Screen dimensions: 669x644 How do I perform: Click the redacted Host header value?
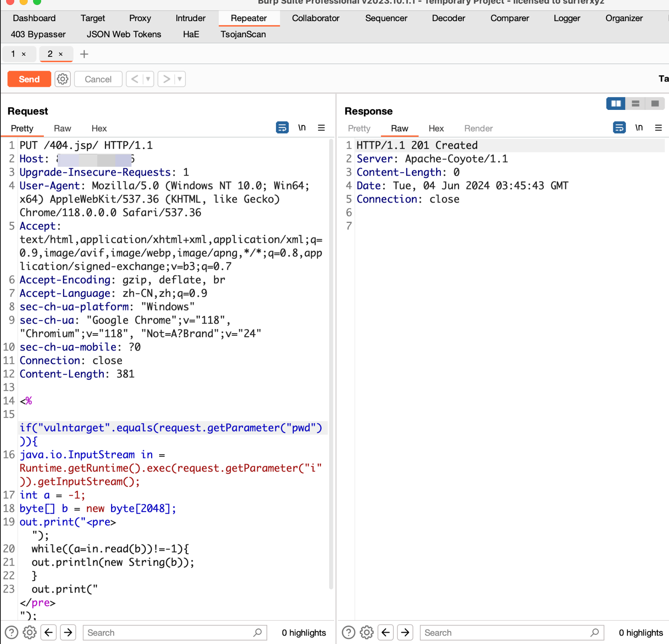[x=95, y=159]
